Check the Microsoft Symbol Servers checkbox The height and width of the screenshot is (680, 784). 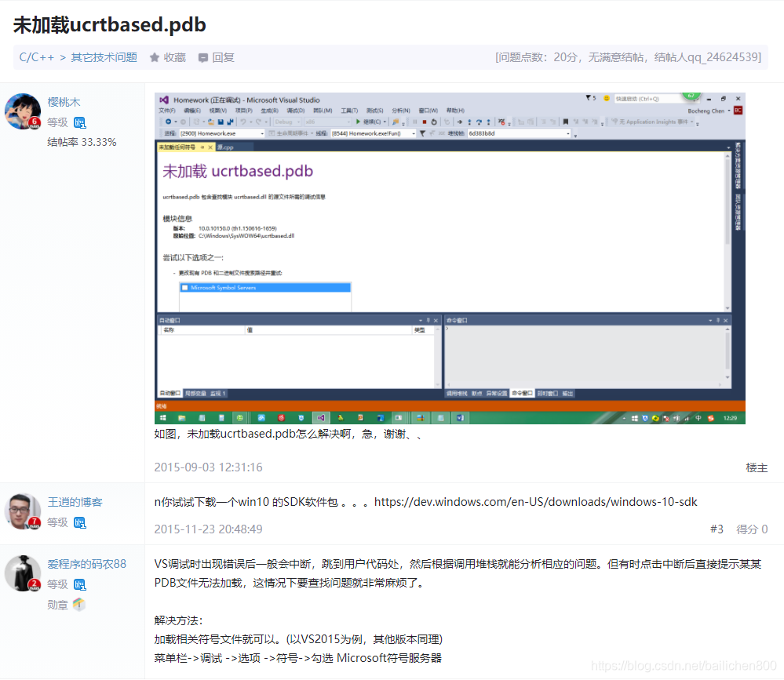point(184,288)
